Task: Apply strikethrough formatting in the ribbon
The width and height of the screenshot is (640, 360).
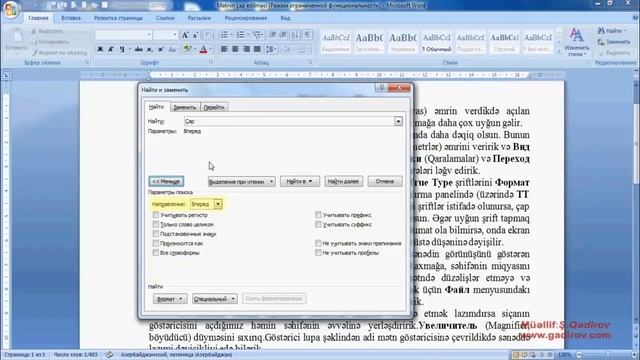Action: pyautogui.click(x=139, y=49)
